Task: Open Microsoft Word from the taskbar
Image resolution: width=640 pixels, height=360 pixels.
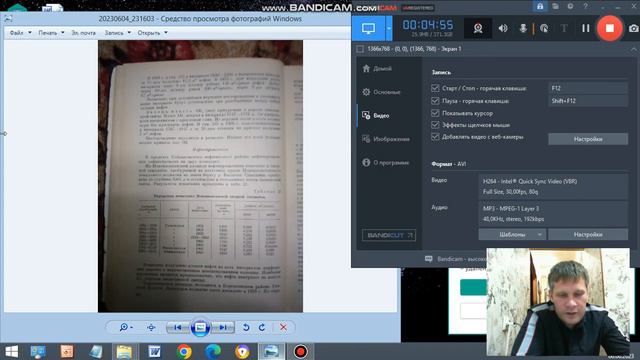Action: pos(154,351)
